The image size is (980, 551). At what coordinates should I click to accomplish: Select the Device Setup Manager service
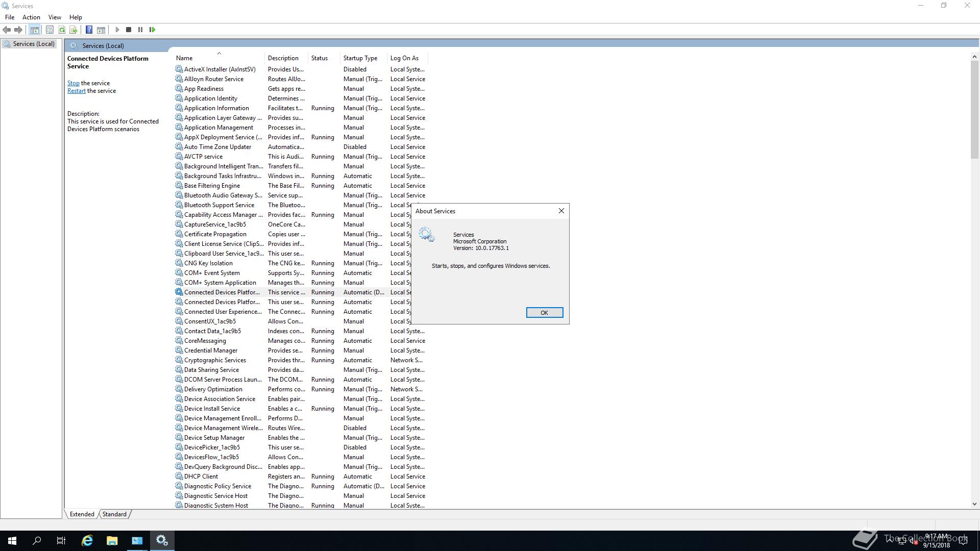tap(301, 438)
